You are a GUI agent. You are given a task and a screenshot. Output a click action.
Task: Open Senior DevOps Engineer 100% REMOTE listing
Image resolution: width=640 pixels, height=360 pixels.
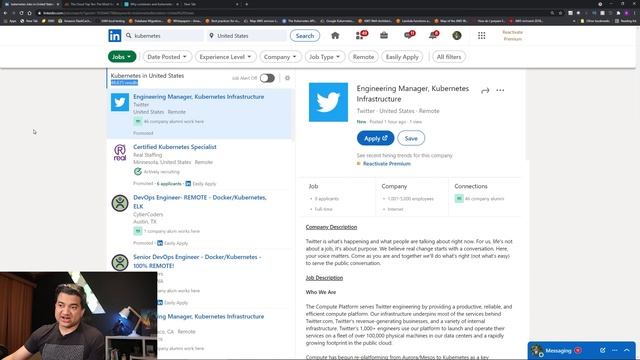coord(197,261)
